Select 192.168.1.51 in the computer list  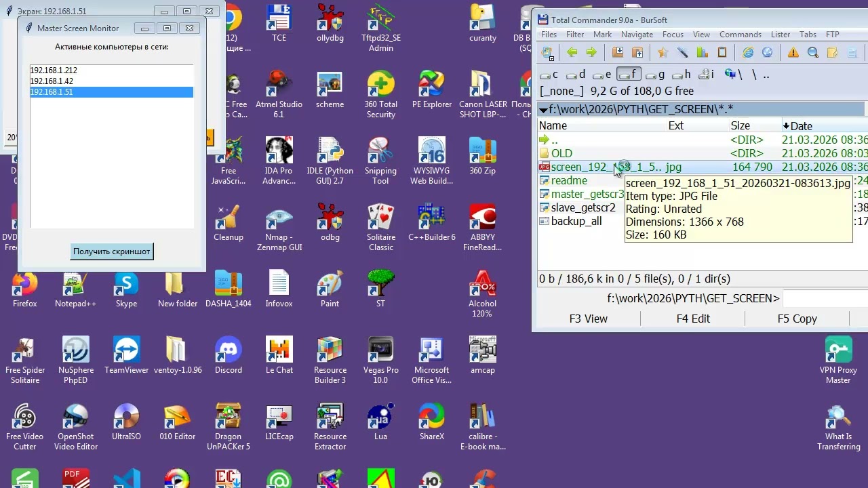coord(111,91)
